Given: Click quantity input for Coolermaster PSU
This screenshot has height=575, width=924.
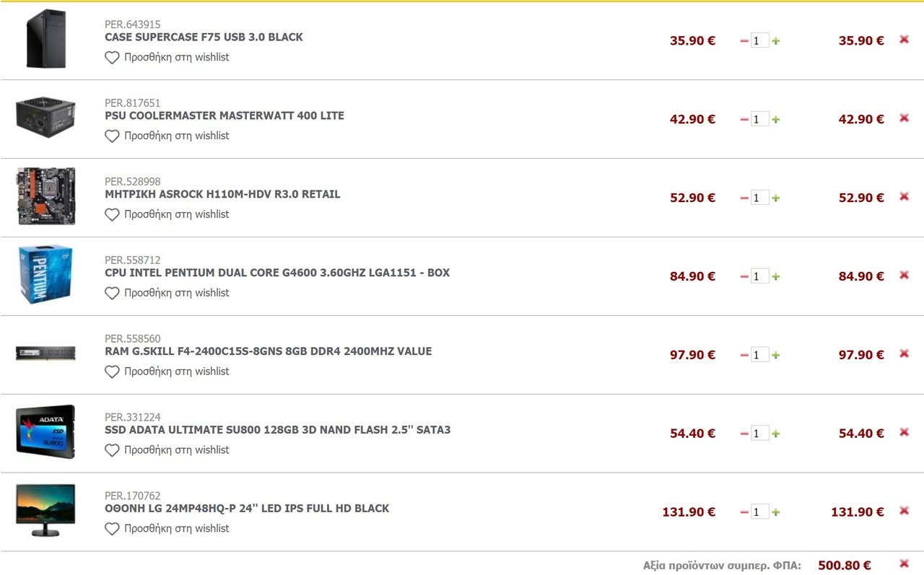Looking at the screenshot, I should tap(760, 119).
